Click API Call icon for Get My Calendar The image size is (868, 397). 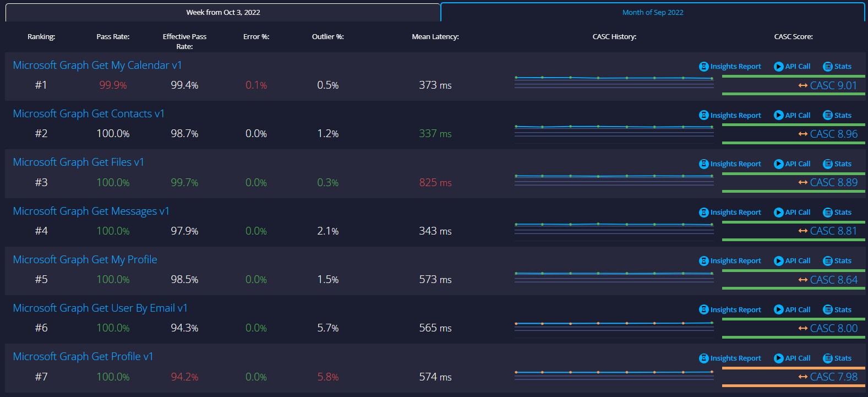click(778, 67)
